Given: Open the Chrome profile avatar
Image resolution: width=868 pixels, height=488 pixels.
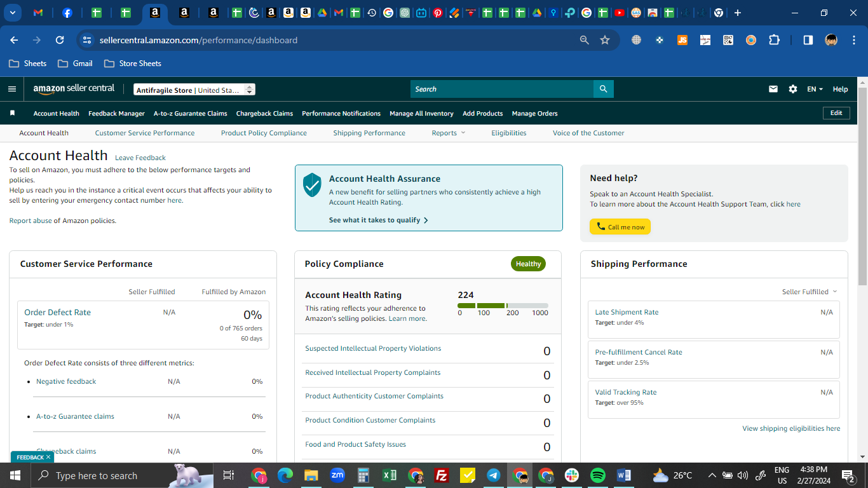Looking at the screenshot, I should (x=831, y=40).
